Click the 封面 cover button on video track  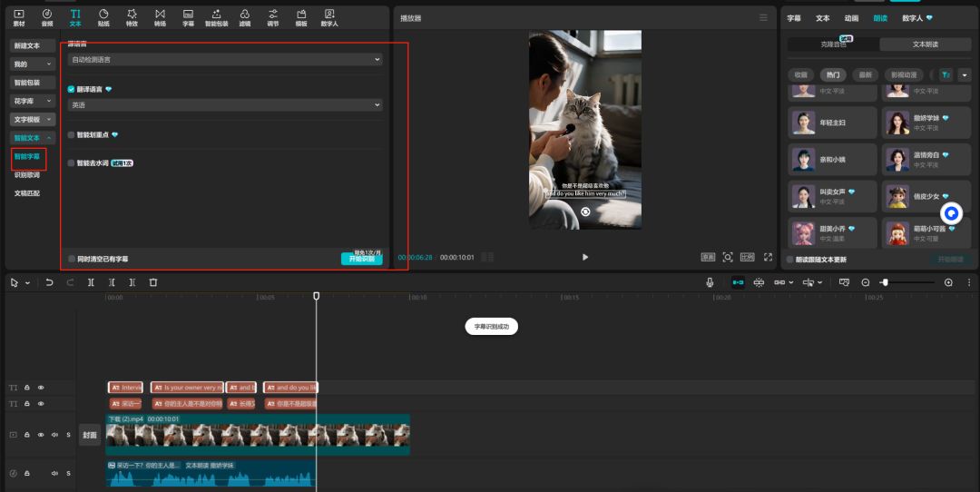tap(90, 435)
